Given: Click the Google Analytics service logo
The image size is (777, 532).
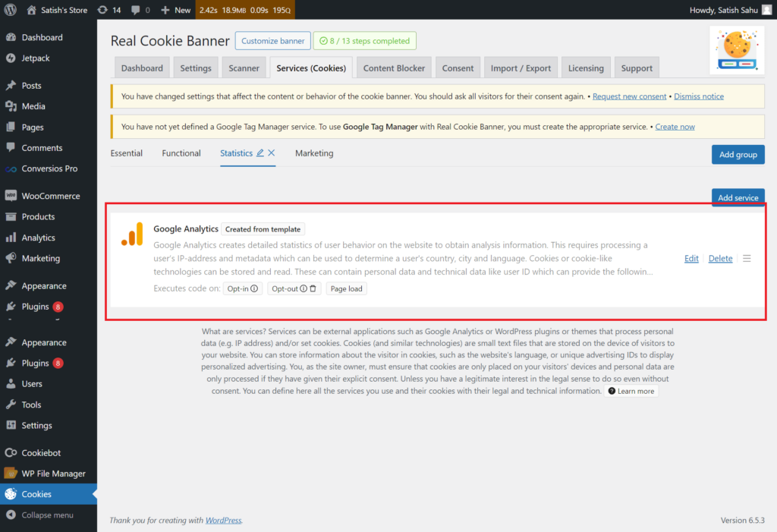Looking at the screenshot, I should [x=132, y=234].
